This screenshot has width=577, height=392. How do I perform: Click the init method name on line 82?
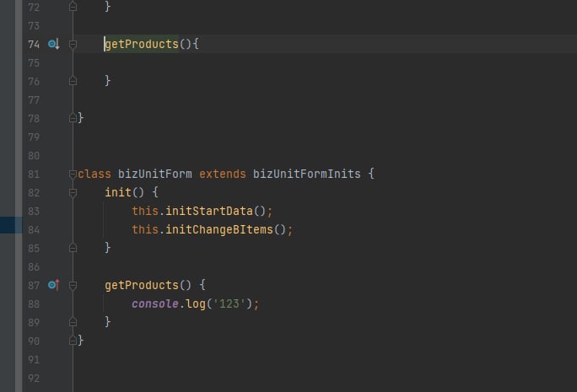coord(118,192)
